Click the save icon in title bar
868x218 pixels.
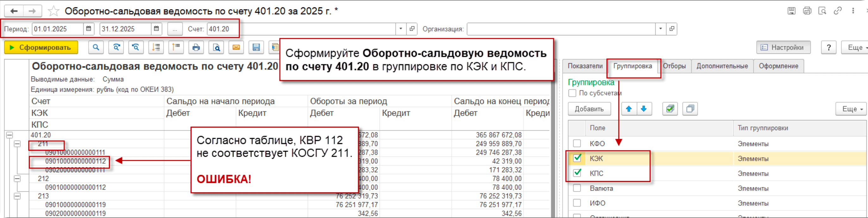tap(791, 11)
